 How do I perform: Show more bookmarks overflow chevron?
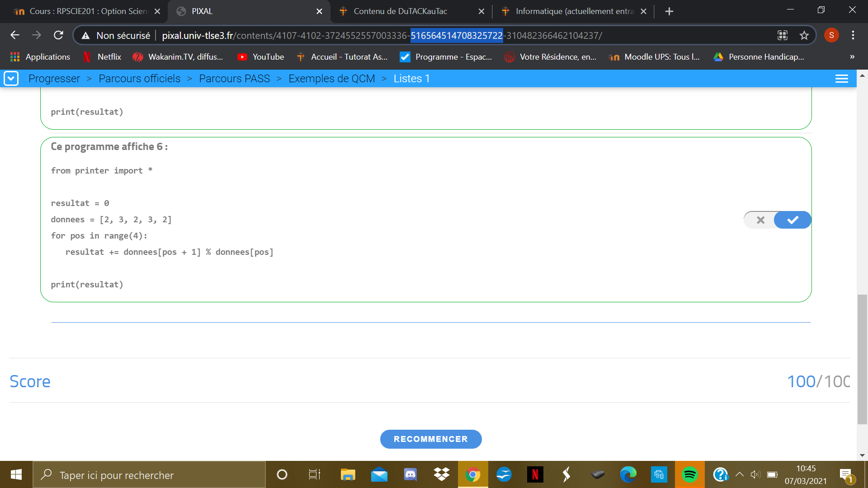pos(852,57)
